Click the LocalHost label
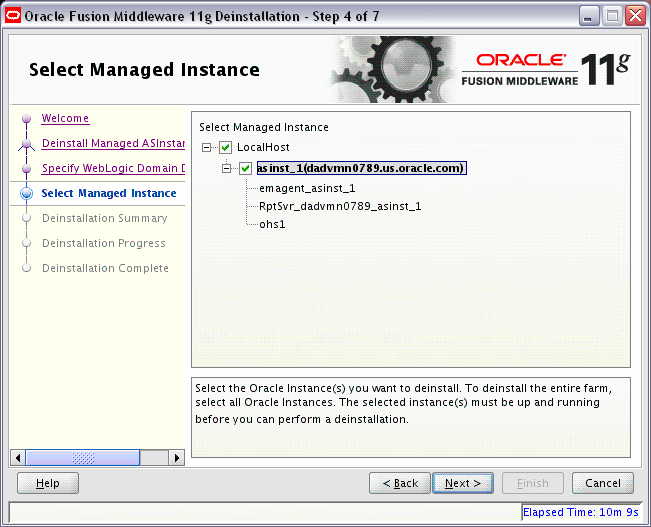Viewport: 651px width, 527px height. [263, 147]
